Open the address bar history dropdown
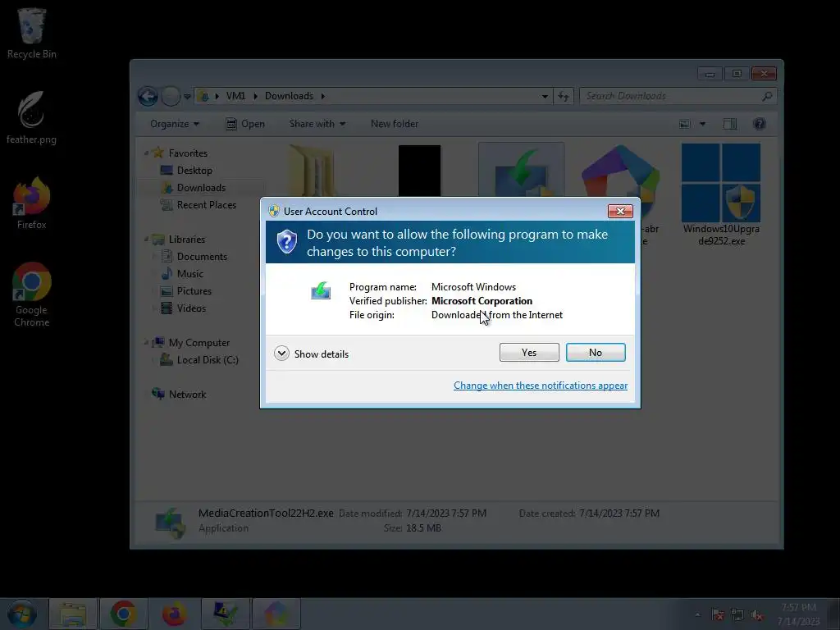 (x=545, y=97)
